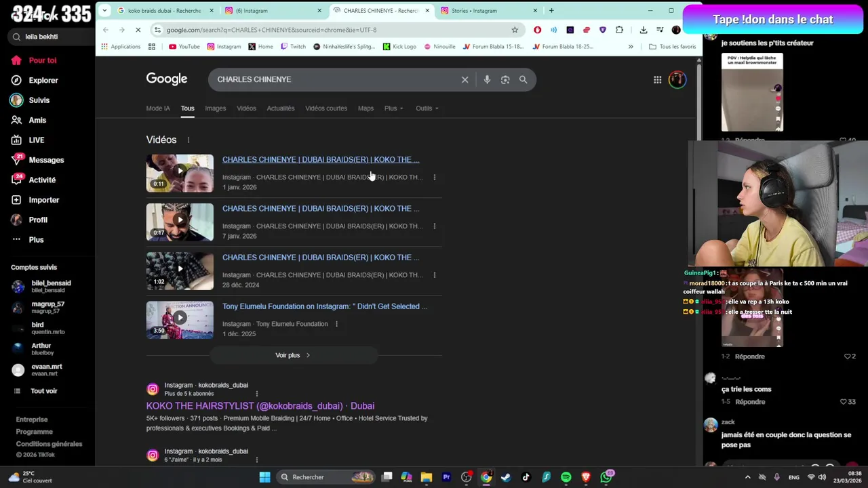Open Windows Start menu

pos(264,477)
